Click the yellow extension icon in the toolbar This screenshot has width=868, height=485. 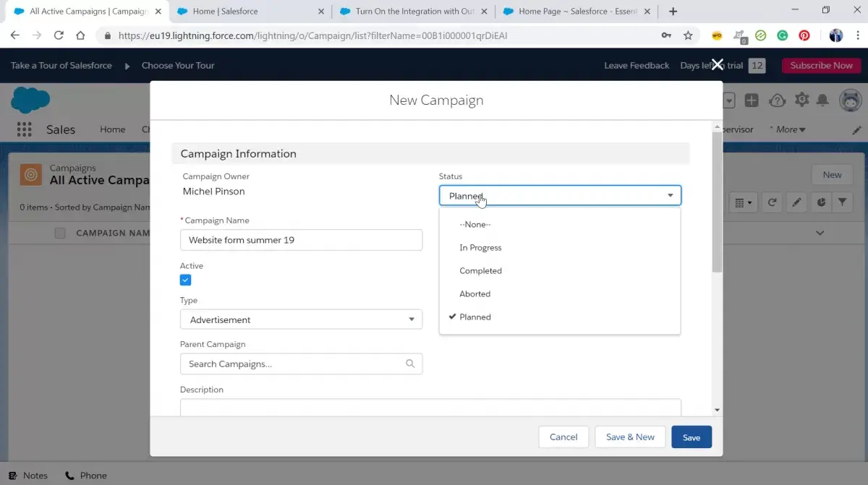click(x=717, y=35)
